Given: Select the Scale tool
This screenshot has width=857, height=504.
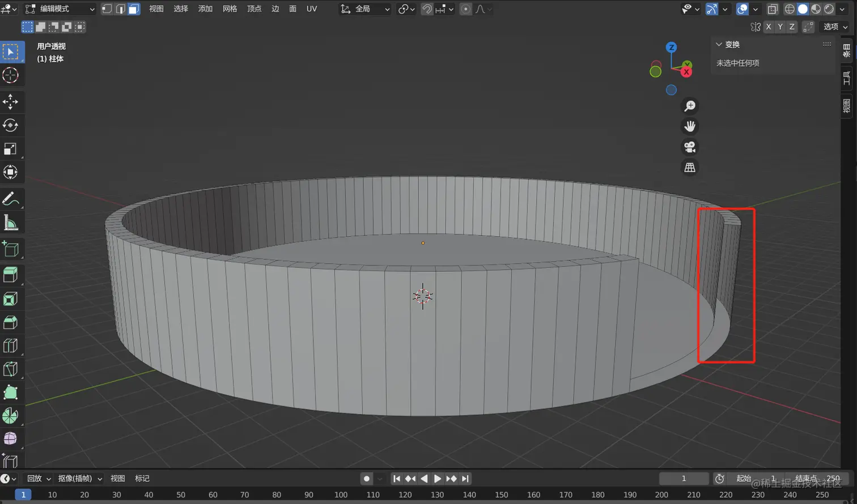Looking at the screenshot, I should (x=11, y=148).
